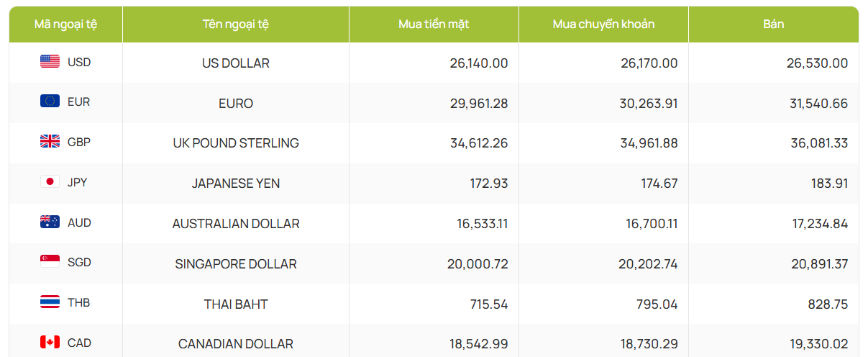Select the Japan flag icon
868x357 pixels.
(x=50, y=182)
